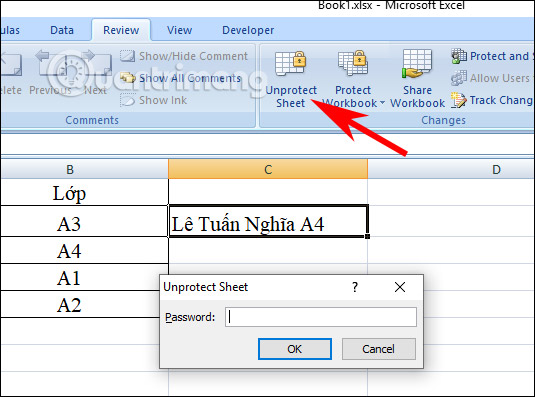Click the Protect and Share Workbook icon
The height and width of the screenshot is (397, 535).
[459, 56]
